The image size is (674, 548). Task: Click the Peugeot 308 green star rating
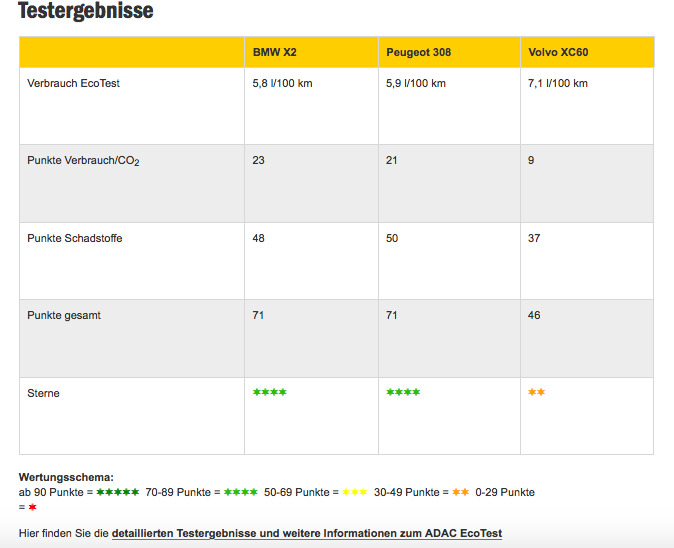point(402,393)
